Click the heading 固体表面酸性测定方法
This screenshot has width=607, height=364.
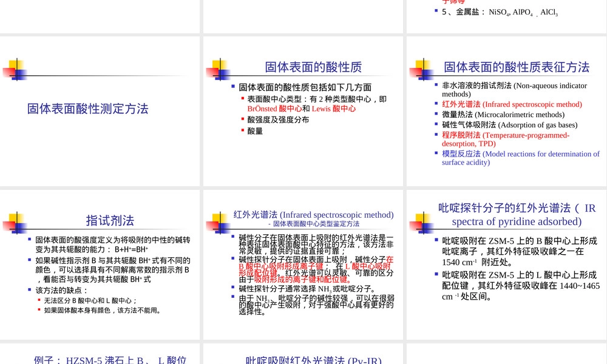coord(88,109)
